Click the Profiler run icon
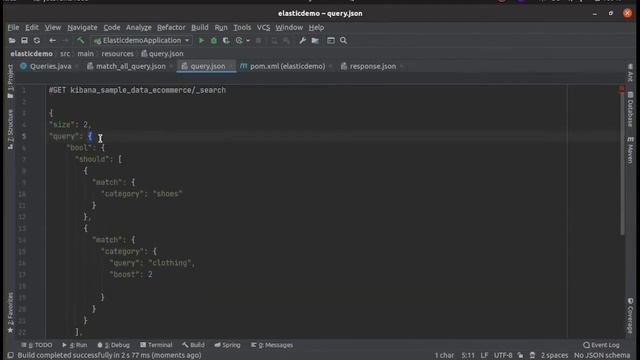This screenshot has width=640, height=360. coord(239,40)
